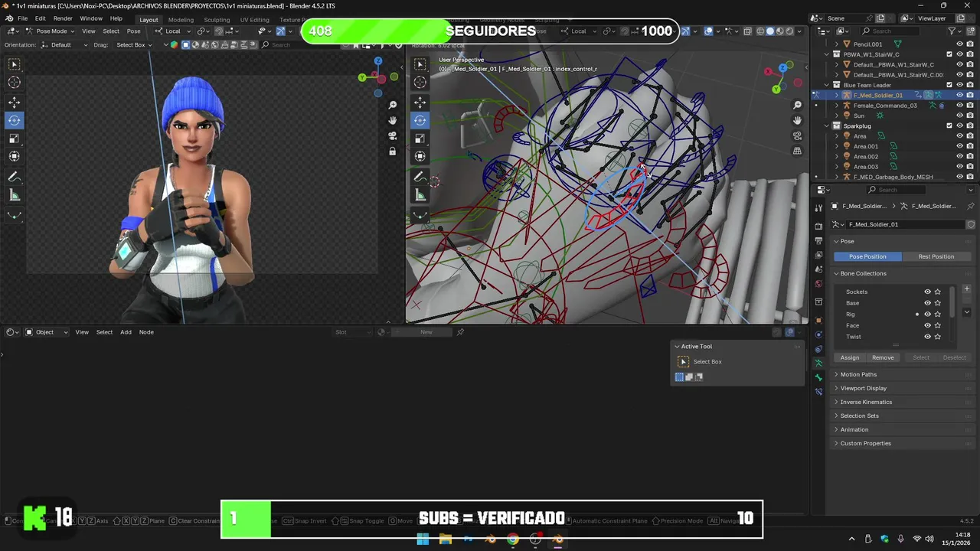Switch to the Sculpting workspace tab

click(x=217, y=20)
